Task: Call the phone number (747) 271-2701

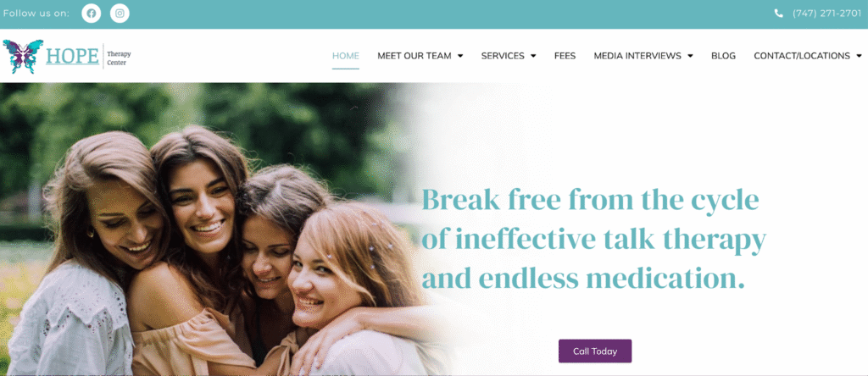Action: click(x=826, y=14)
